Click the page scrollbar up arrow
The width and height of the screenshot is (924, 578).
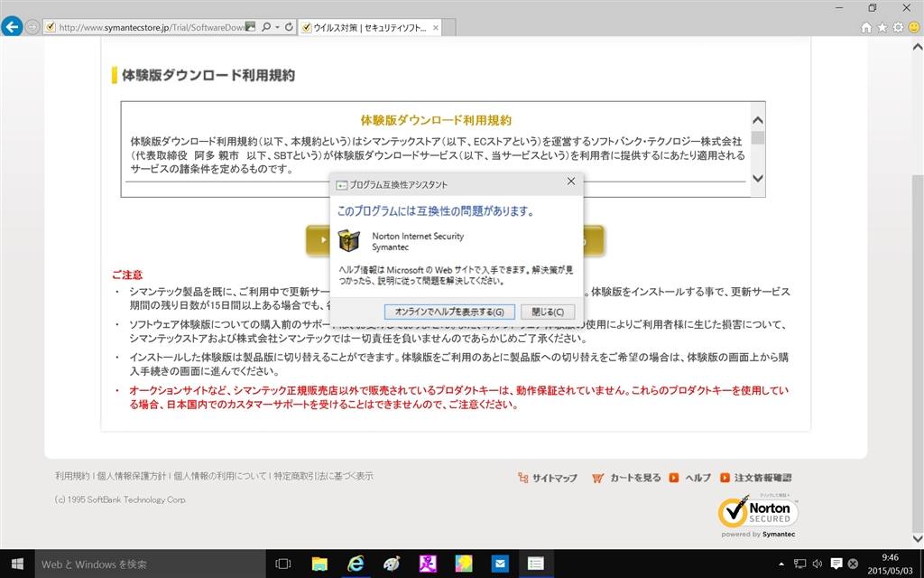coord(918,46)
